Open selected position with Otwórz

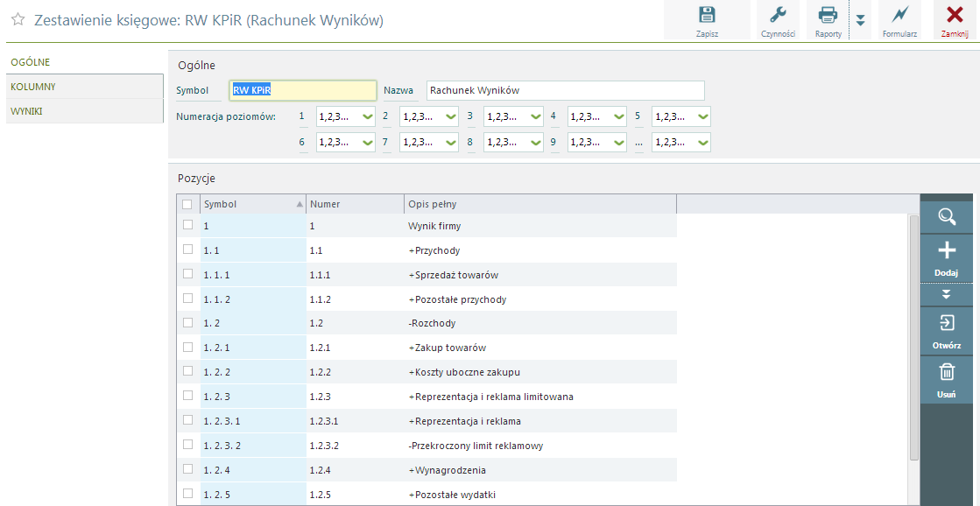(x=947, y=331)
